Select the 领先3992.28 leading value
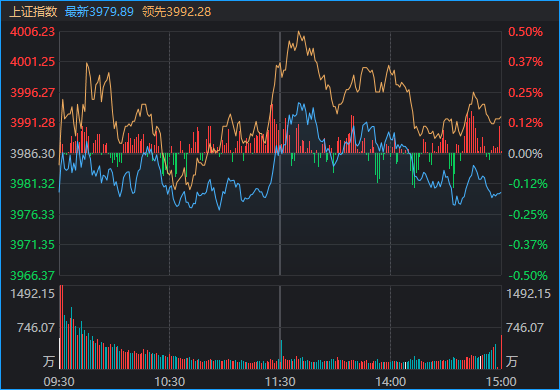 pyautogui.click(x=177, y=12)
